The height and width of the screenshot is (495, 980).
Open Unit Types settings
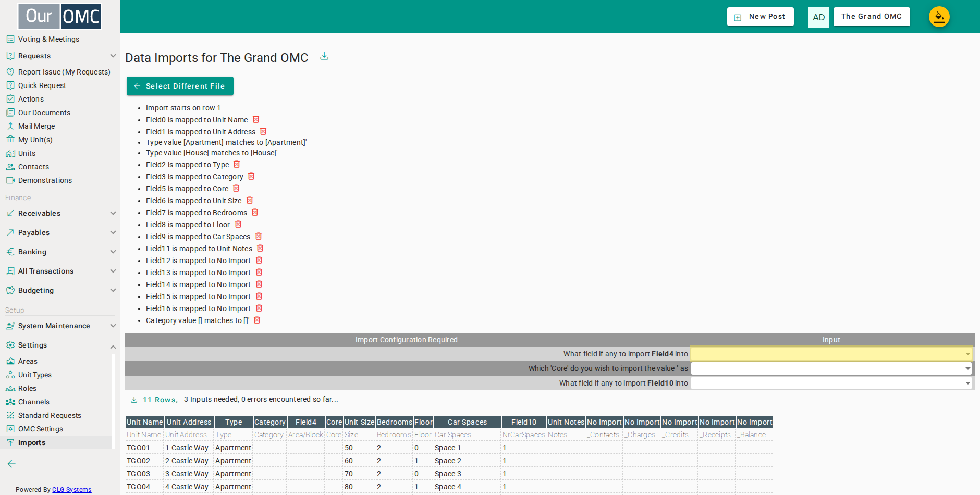[34, 375]
